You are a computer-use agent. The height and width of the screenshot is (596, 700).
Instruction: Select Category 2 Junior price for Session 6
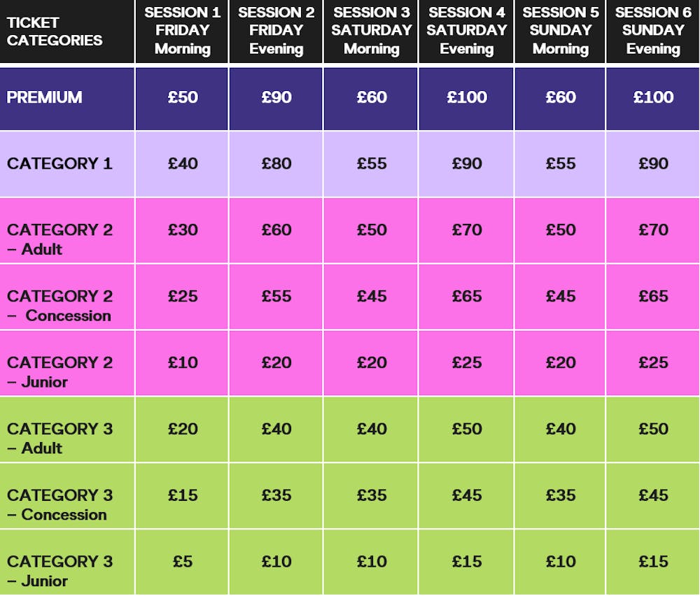(653, 362)
